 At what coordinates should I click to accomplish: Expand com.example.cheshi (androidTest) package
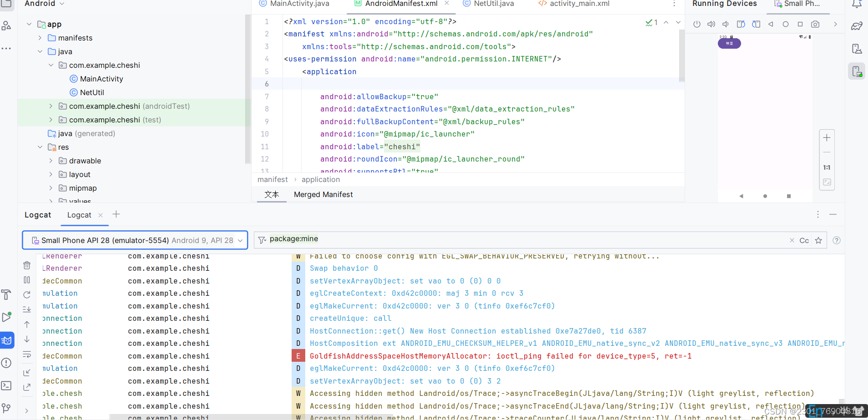(x=51, y=106)
